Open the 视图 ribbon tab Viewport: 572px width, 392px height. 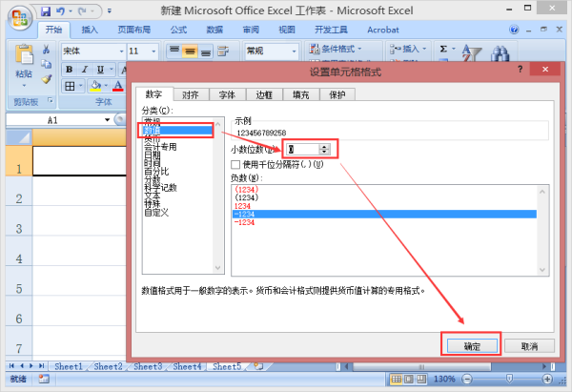click(287, 30)
